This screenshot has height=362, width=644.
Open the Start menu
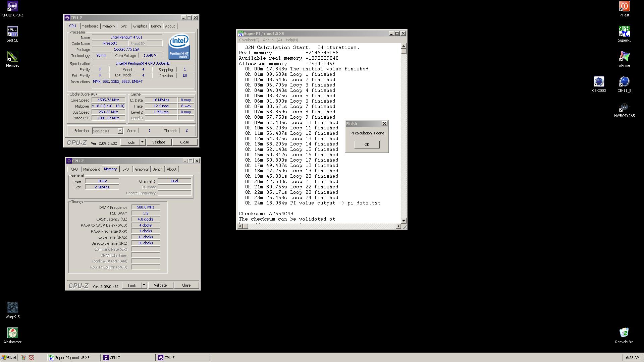click(x=9, y=358)
